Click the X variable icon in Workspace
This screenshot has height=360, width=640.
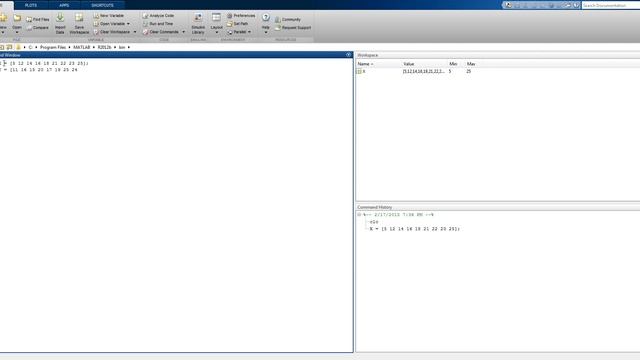click(359, 71)
